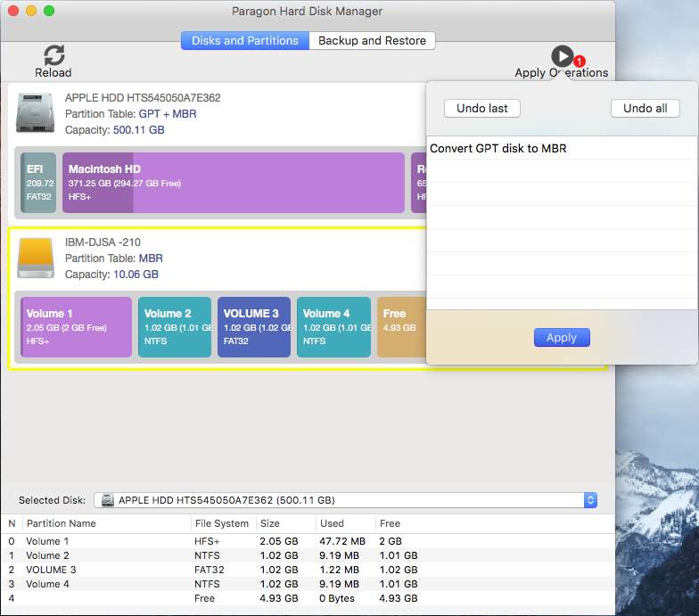
Task: Select the Volume 2 table row
Action: (308, 555)
